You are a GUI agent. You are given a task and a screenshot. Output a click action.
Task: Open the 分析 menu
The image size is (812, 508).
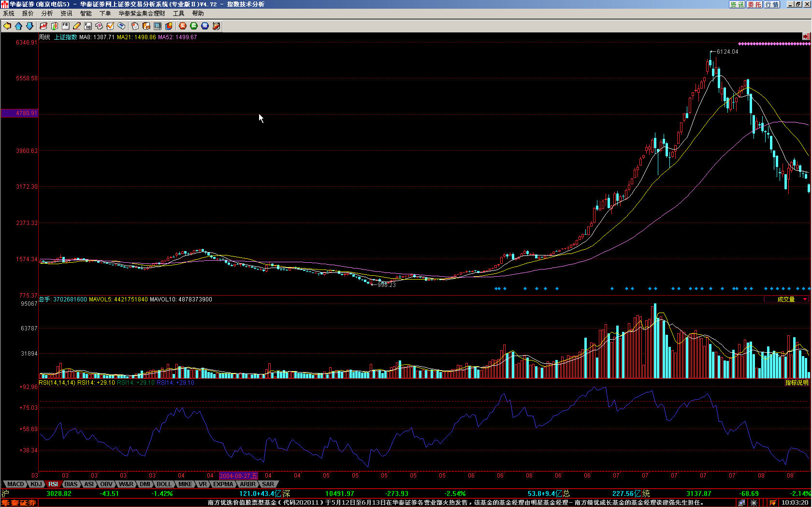pyautogui.click(x=47, y=14)
